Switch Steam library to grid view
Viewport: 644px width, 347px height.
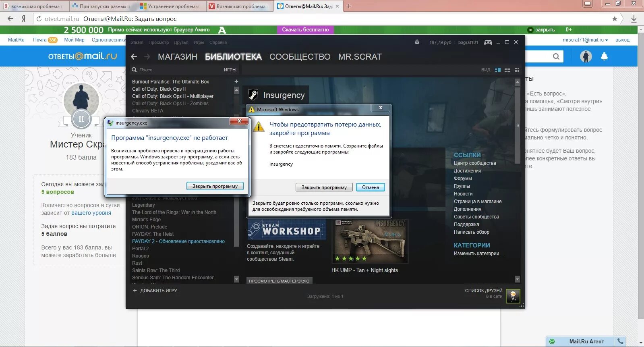tap(517, 70)
